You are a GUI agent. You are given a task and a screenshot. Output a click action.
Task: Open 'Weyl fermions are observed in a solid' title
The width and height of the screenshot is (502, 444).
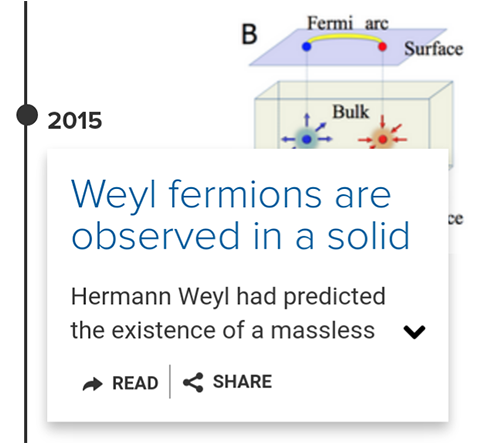[x=240, y=215]
